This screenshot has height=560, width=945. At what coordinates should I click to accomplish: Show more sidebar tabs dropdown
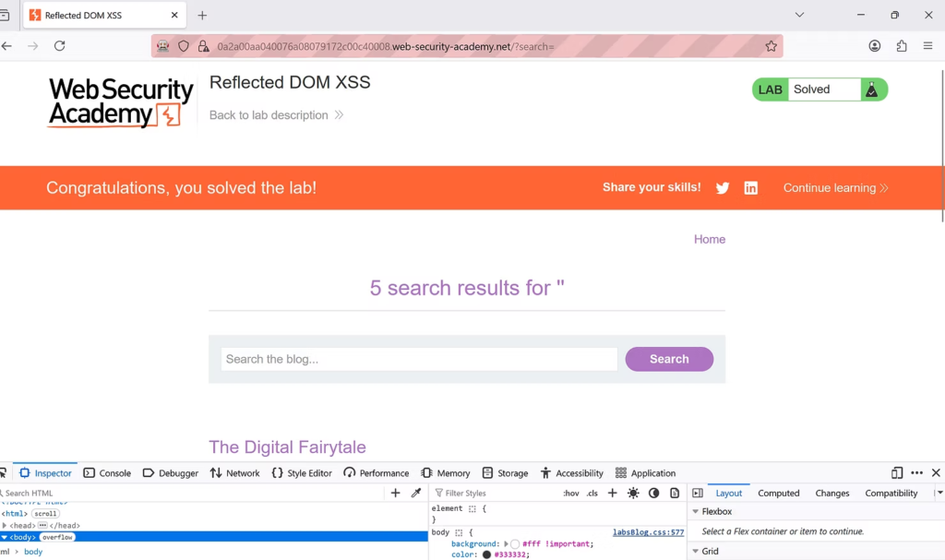click(x=939, y=493)
